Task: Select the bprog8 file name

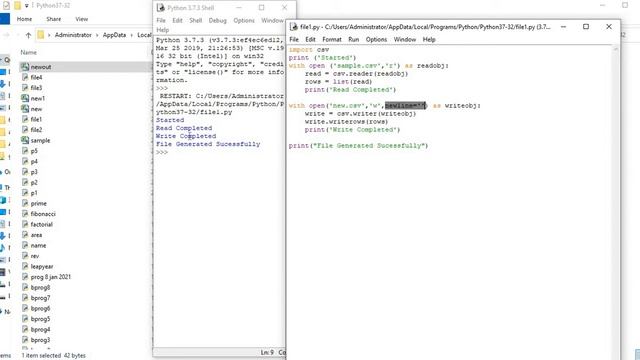Action: (40, 288)
